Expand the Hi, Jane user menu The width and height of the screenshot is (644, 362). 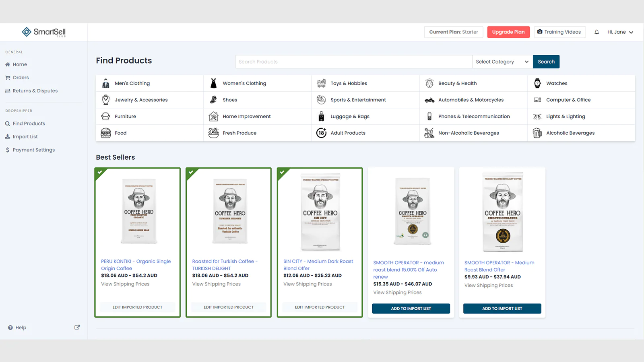tap(620, 32)
